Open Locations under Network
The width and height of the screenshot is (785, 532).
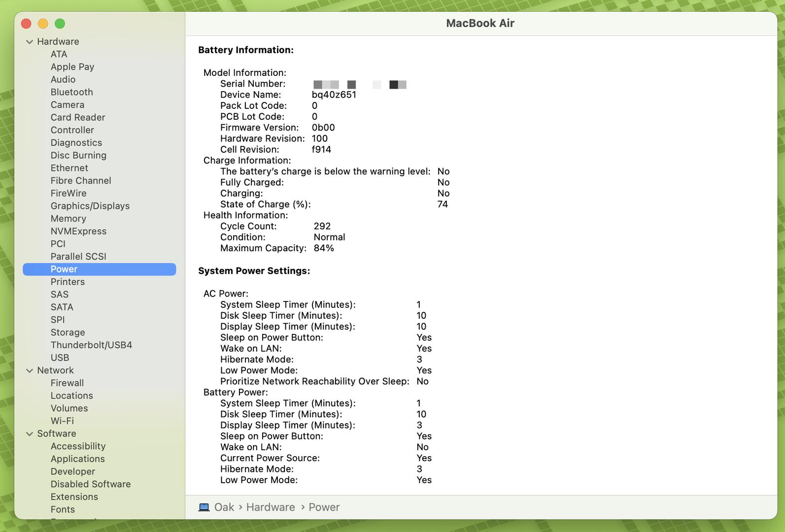tap(71, 396)
